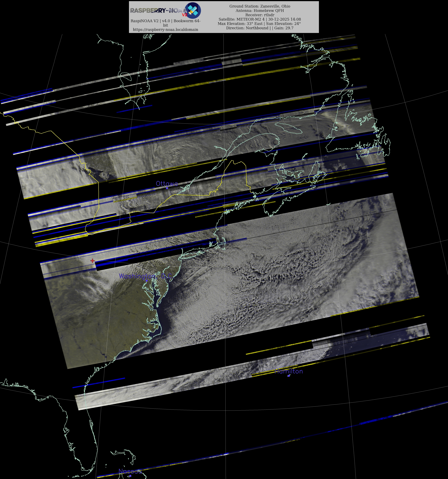Click the Satellite: METEOR-M2 4 line

tap(260, 19)
